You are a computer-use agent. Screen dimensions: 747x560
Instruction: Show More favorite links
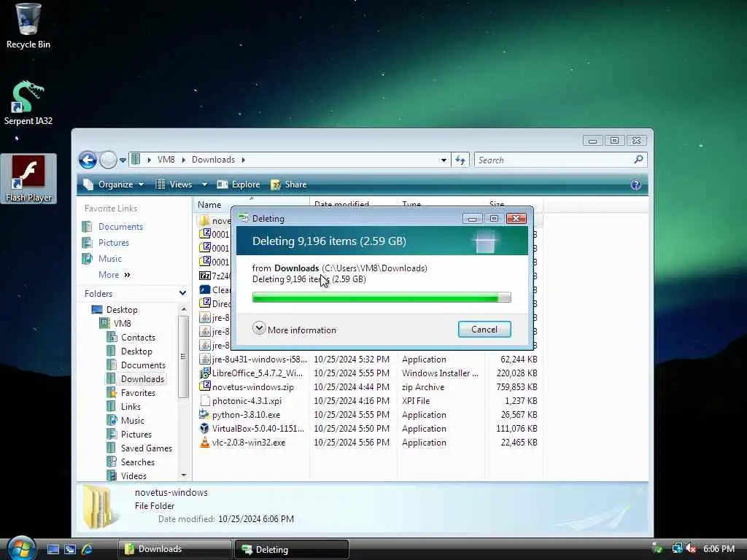114,275
